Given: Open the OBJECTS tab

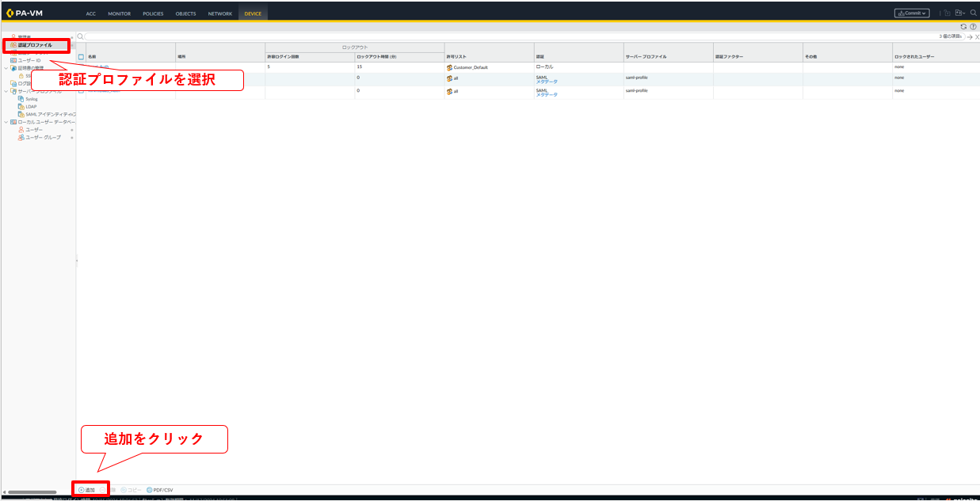Looking at the screenshot, I should [x=185, y=13].
